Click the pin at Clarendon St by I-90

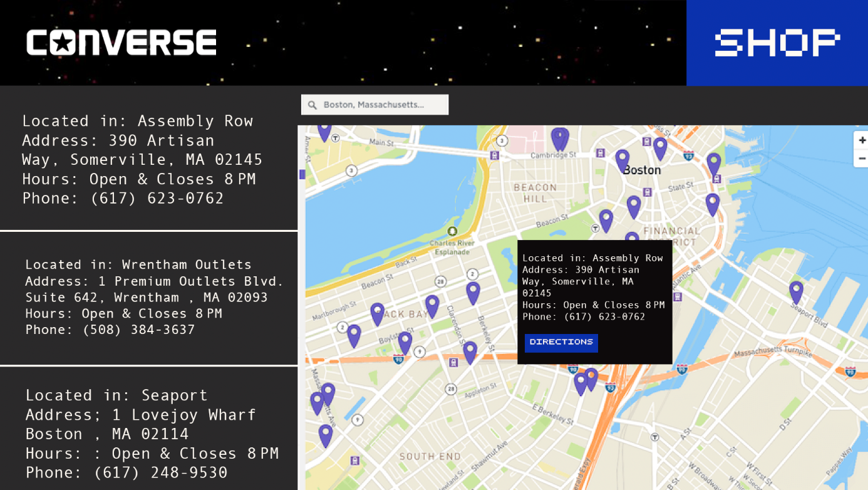pos(470,352)
